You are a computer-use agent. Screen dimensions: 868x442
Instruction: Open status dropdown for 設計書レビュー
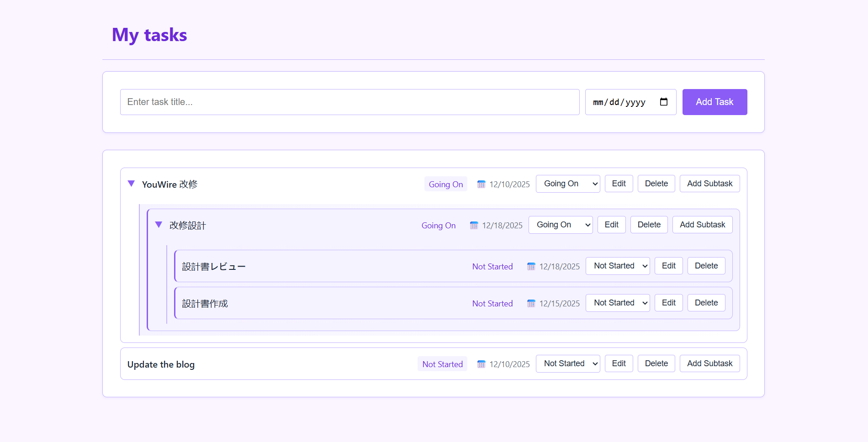pyautogui.click(x=618, y=266)
